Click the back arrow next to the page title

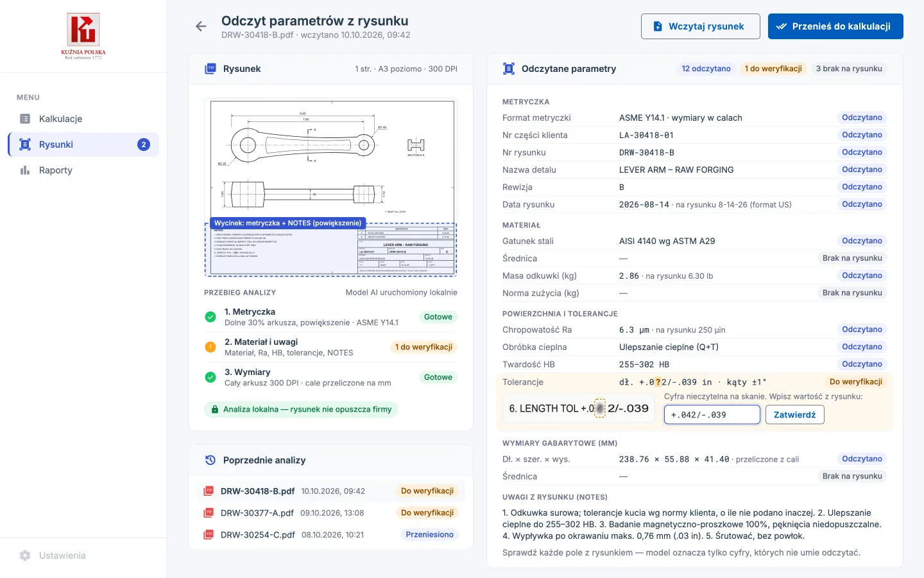pos(201,26)
